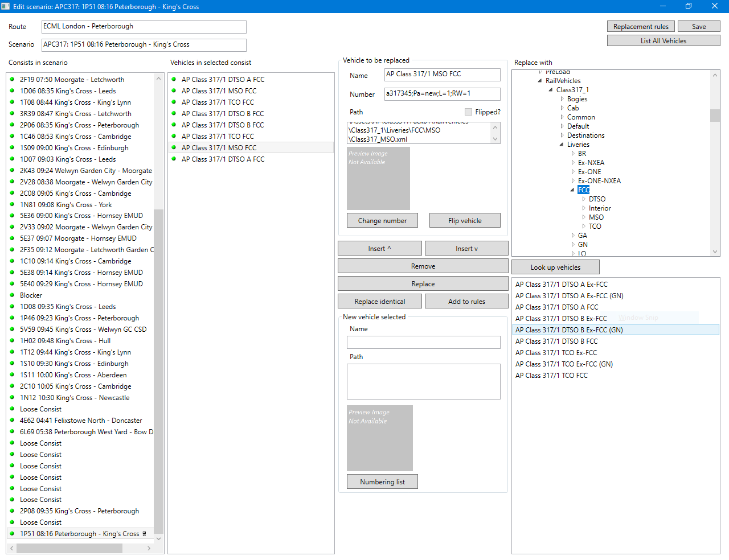
Task: Click green dot beside AP Class 317/1 TCO FCC first entry
Action: tap(174, 102)
